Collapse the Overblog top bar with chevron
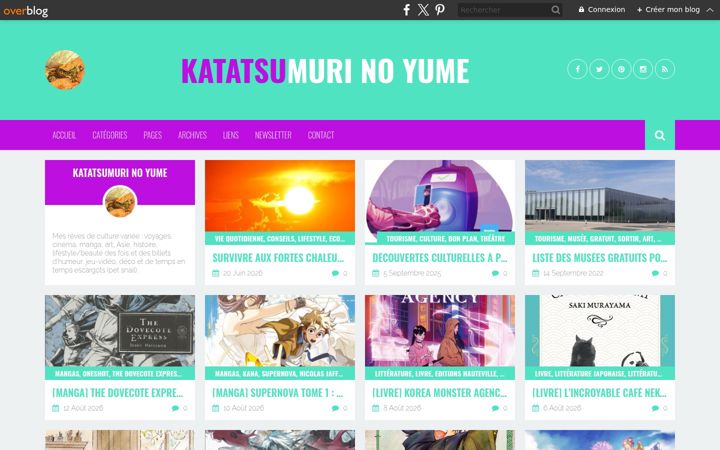The width and height of the screenshot is (720, 450). (x=710, y=10)
